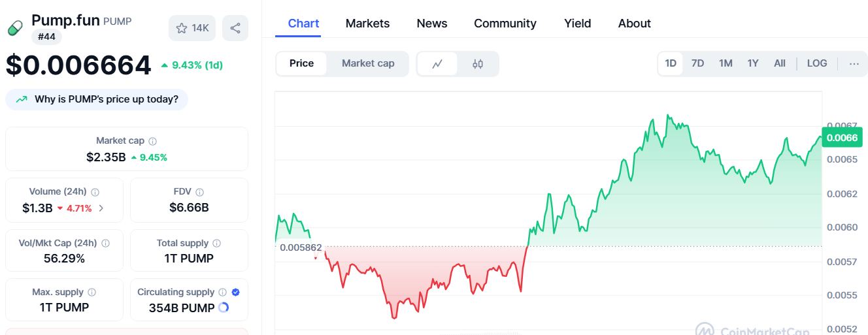Click info icon next to Circulating supply
Viewport: 868px width, 335px height.
point(223,293)
